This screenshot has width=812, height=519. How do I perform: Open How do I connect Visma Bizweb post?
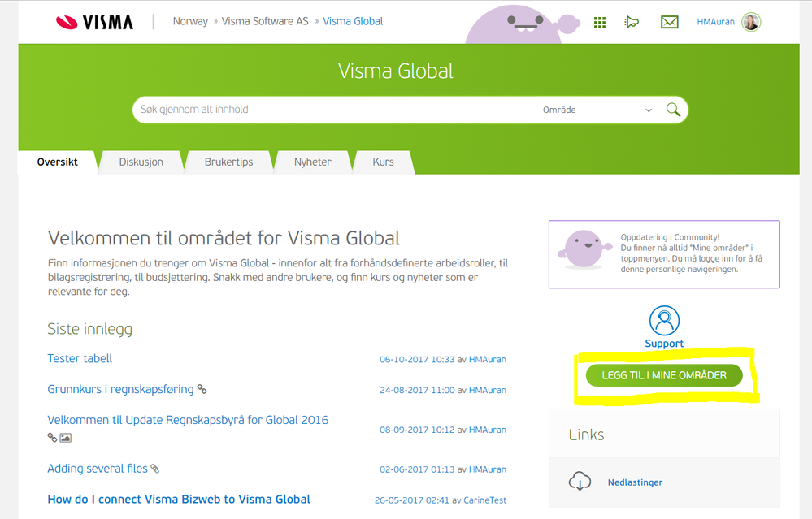coord(179,500)
